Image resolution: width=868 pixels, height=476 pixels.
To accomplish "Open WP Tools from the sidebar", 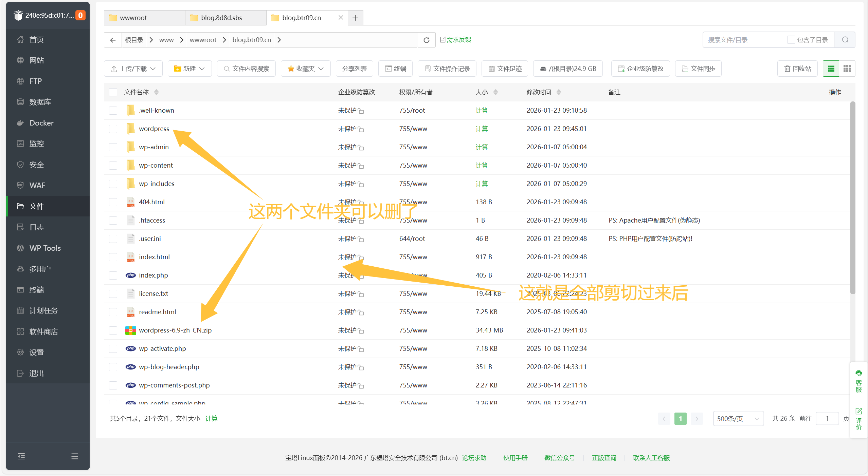I will coord(44,248).
